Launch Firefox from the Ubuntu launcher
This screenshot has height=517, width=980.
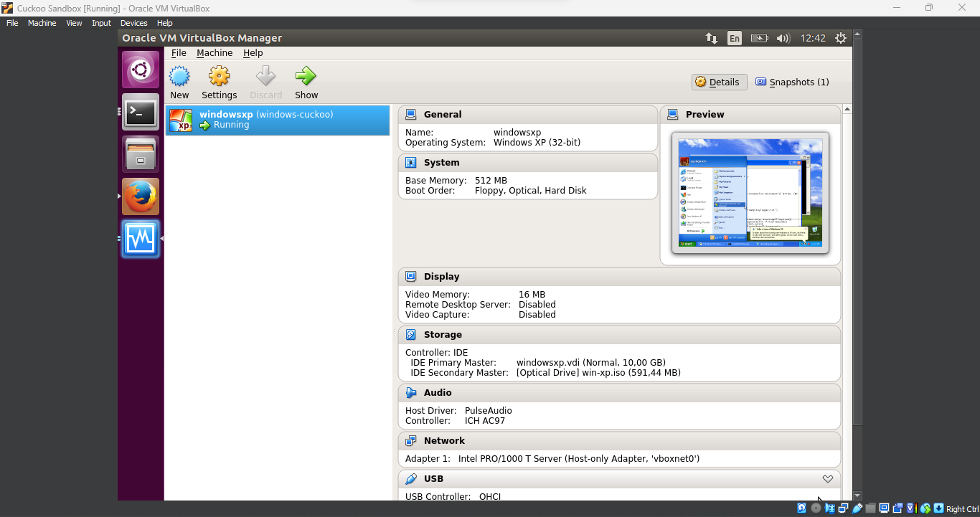pyautogui.click(x=141, y=196)
